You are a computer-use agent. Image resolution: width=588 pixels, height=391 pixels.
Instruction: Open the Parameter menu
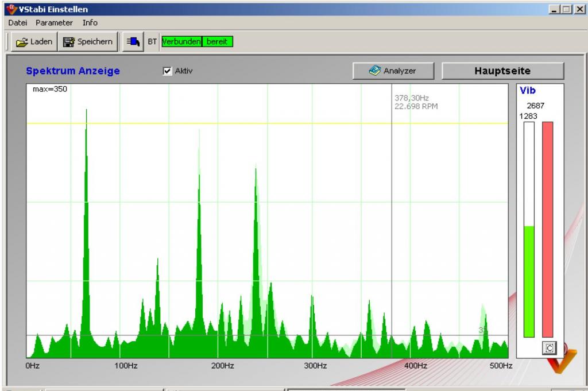(54, 22)
